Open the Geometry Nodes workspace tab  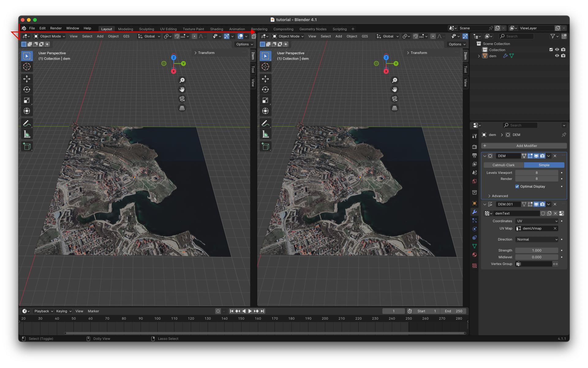pyautogui.click(x=313, y=29)
